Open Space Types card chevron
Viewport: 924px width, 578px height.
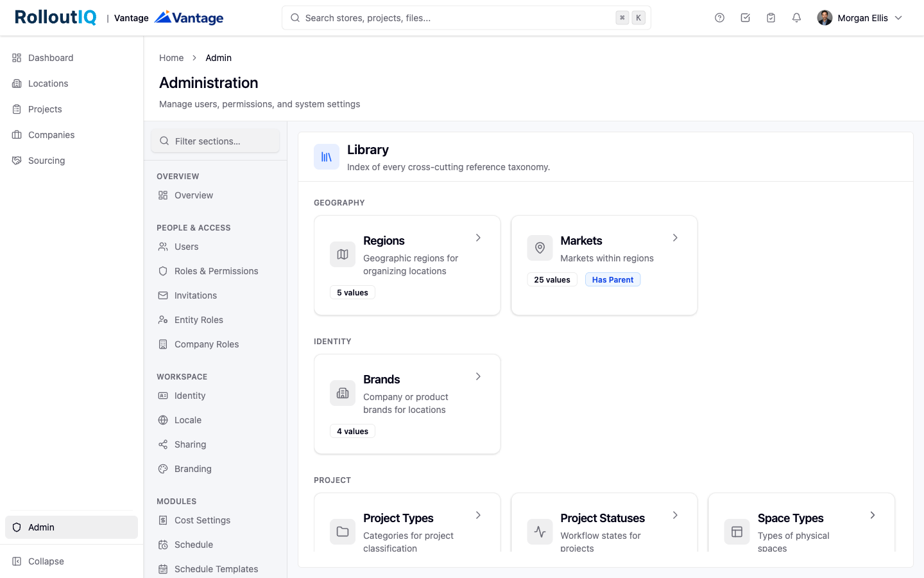[x=873, y=515]
